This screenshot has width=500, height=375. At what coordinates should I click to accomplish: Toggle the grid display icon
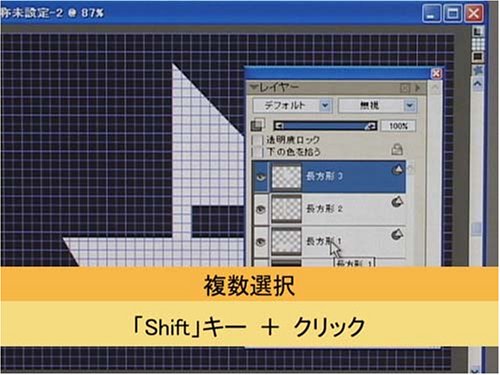[478, 44]
